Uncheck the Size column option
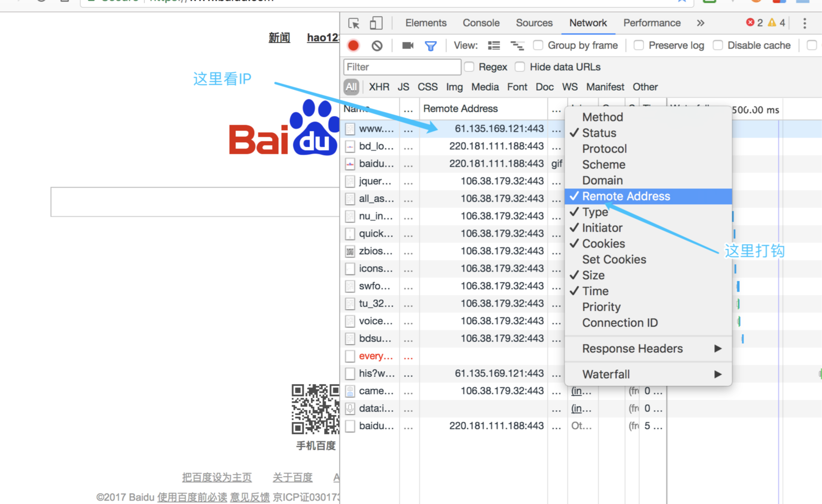The height and width of the screenshot is (504, 822). click(x=648, y=275)
